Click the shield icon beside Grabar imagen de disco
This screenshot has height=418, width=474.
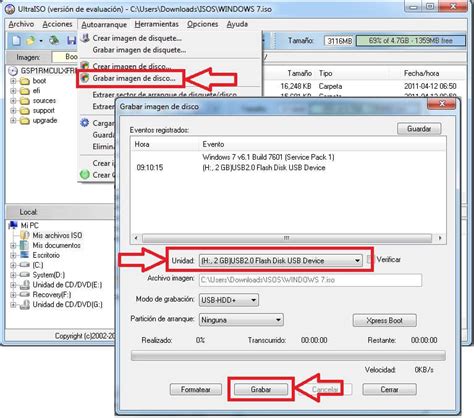pyautogui.click(x=85, y=78)
